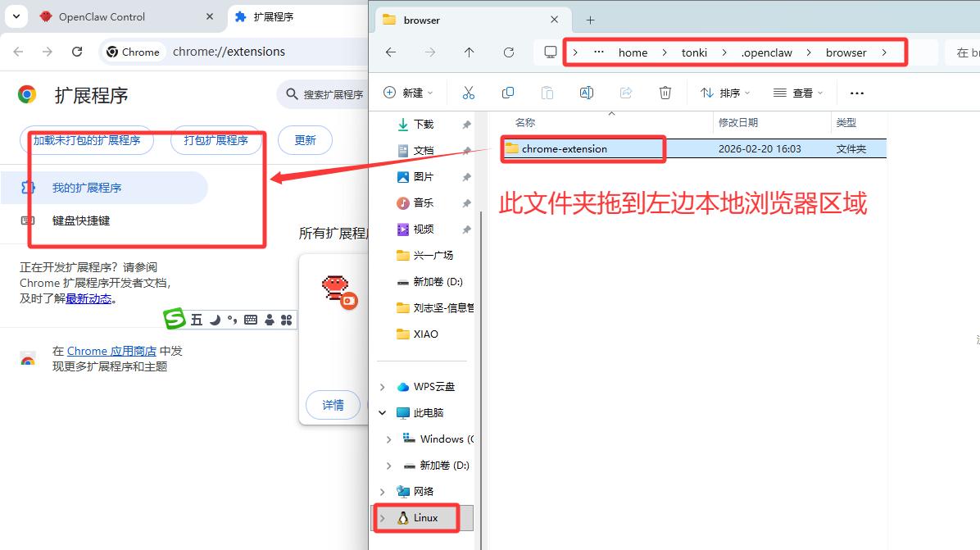Click the Copy icon in Explorer toolbar
980x550 pixels.
coord(508,92)
